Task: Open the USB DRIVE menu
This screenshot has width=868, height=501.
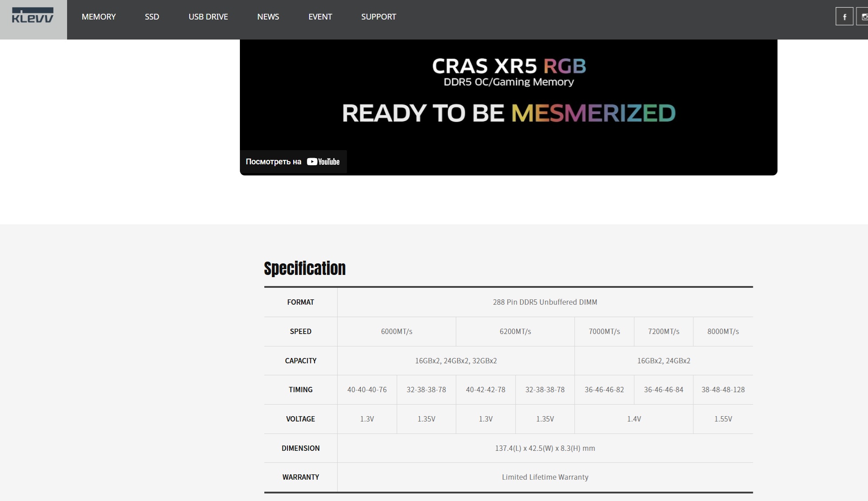Action: (208, 17)
